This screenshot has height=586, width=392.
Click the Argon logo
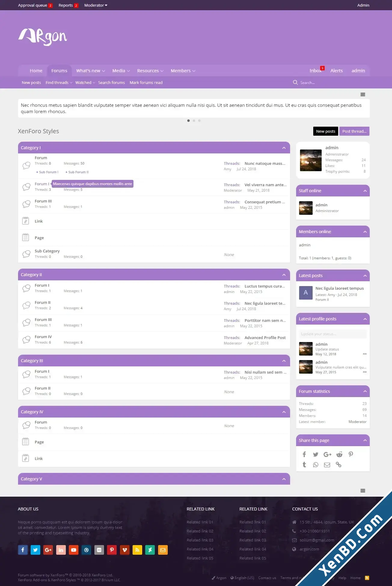click(x=43, y=37)
